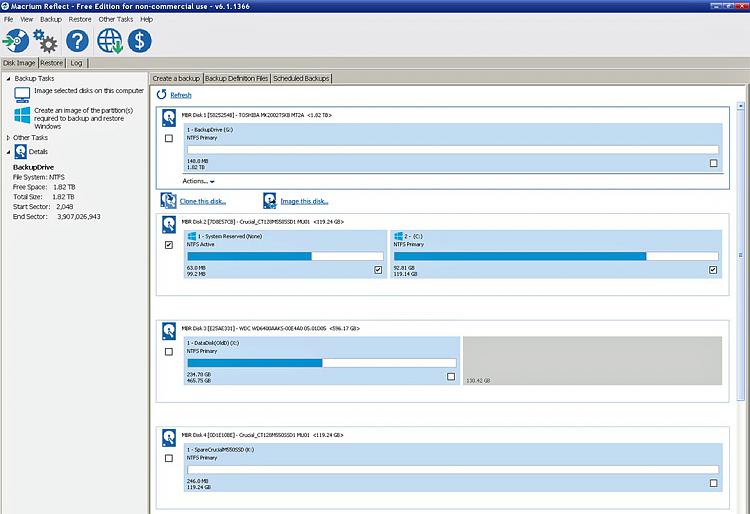
Task: Click the BackupDrive name in Details
Action: (x=33, y=167)
